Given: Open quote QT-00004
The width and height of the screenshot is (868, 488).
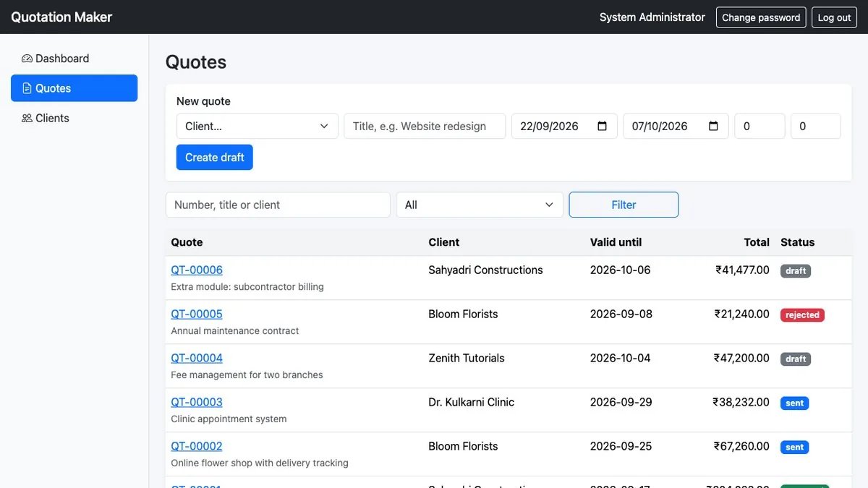Looking at the screenshot, I should (197, 358).
